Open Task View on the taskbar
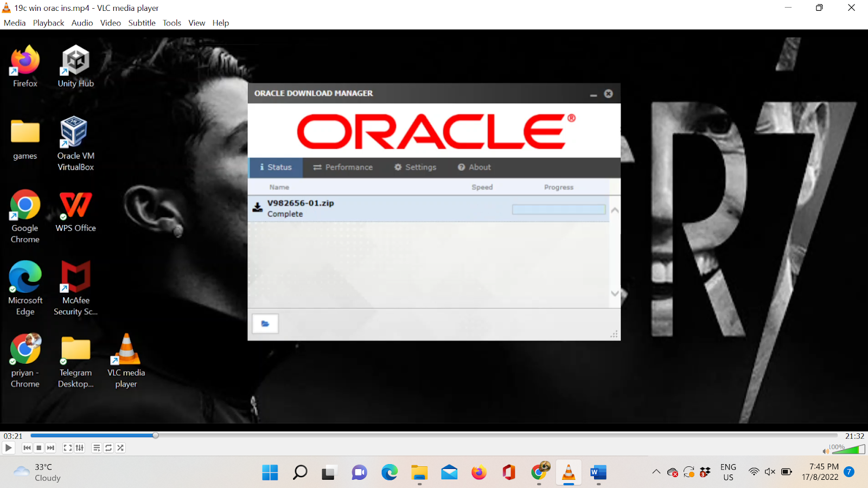 [x=329, y=473]
